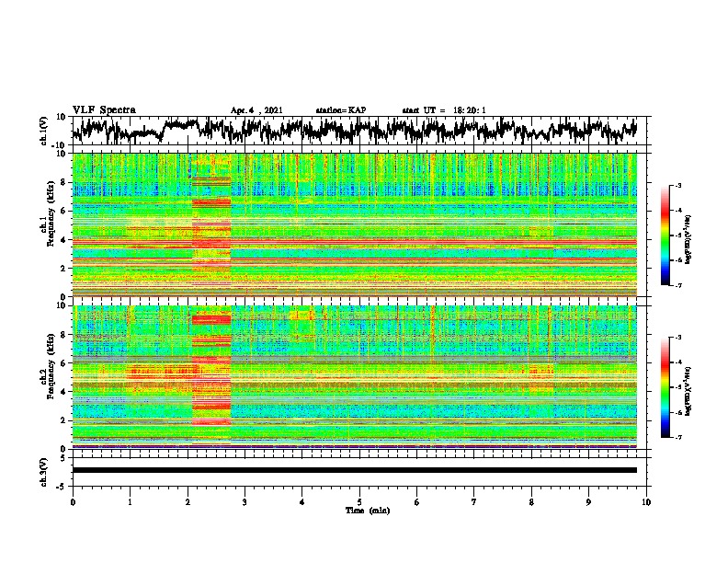Click time axis tick label "8"
The image size is (728, 563).
(x=531, y=502)
